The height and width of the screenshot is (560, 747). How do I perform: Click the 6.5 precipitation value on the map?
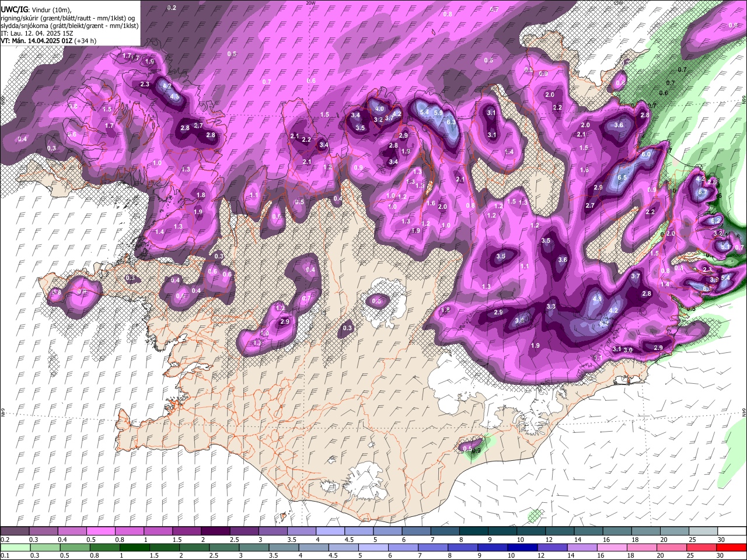click(622, 178)
